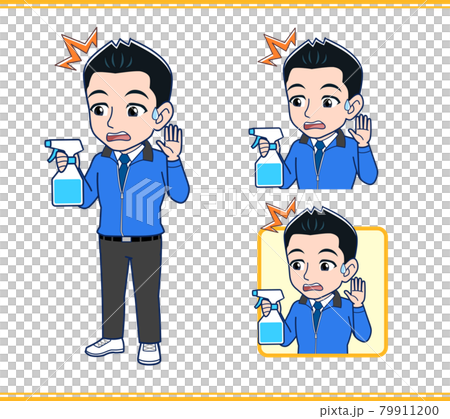Click the yellow-framed man illustration
The image size is (450, 419).
point(320,278)
